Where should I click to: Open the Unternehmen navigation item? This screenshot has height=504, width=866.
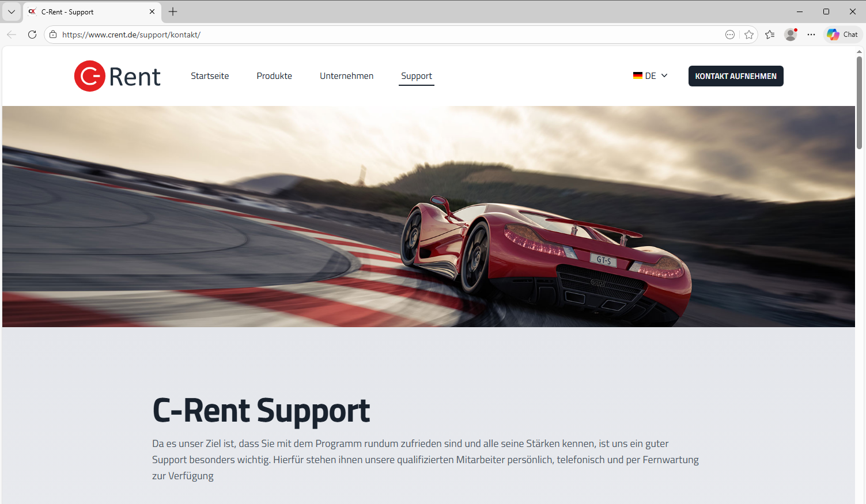click(x=346, y=76)
